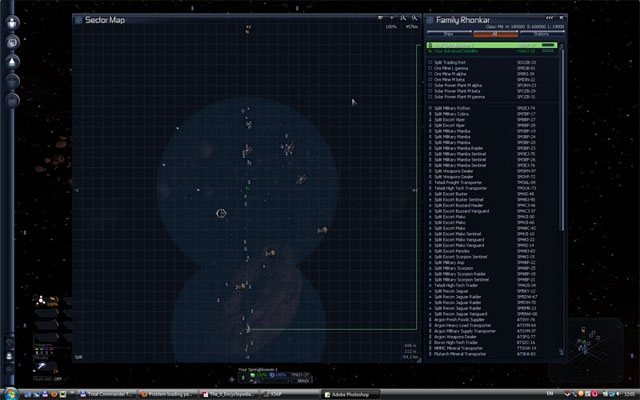Image resolution: width=640 pixels, height=400 pixels.
Task: Select Split Military Scorpion Raider
Action: pos(492,274)
